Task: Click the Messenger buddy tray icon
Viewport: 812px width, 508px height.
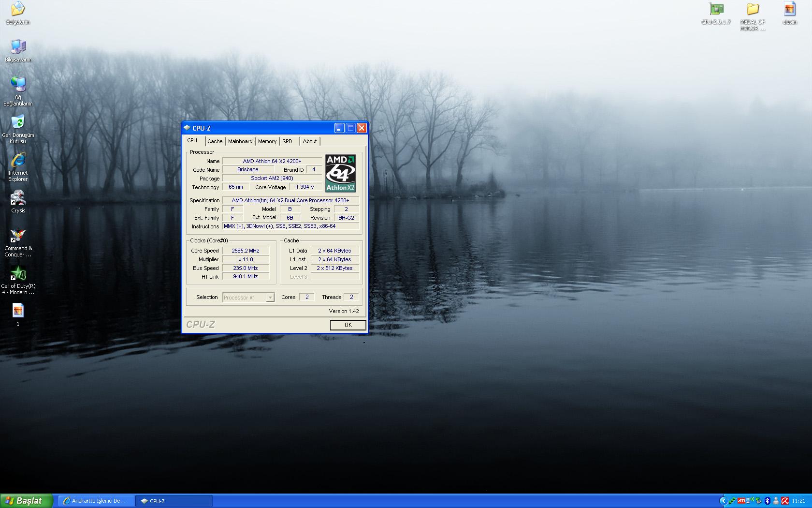Action: (776, 501)
